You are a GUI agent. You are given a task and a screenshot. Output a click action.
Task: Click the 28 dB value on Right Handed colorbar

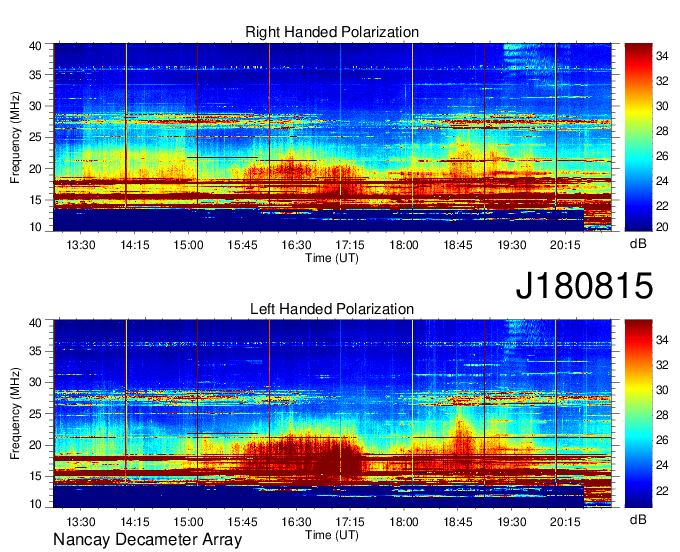662,131
